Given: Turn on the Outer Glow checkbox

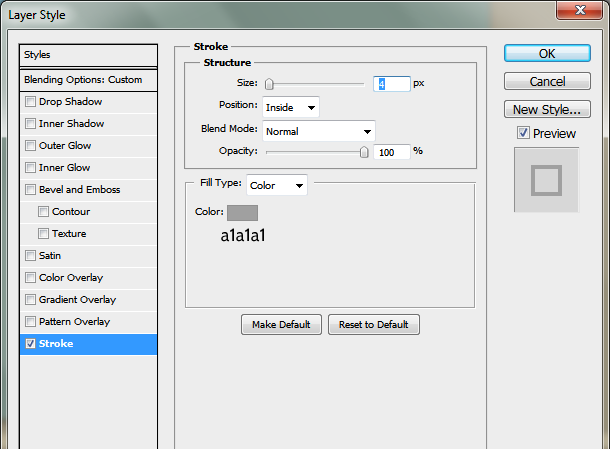Looking at the screenshot, I should click(x=30, y=146).
